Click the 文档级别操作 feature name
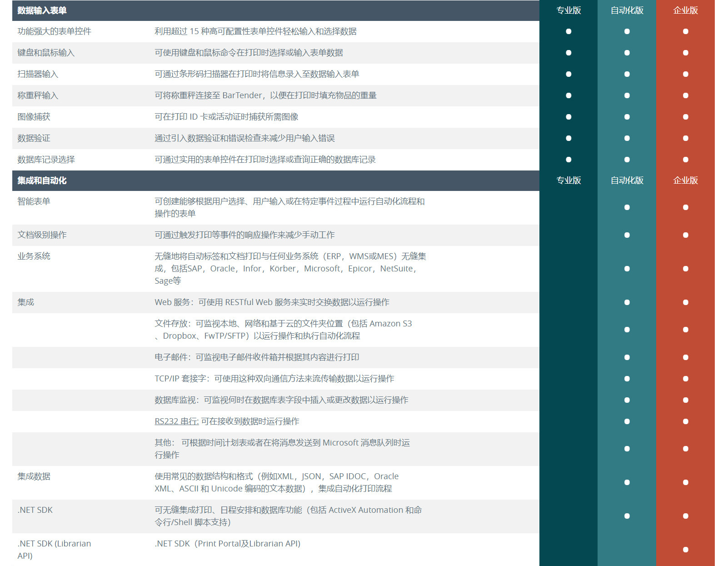This screenshot has height=566, width=728. (x=42, y=235)
